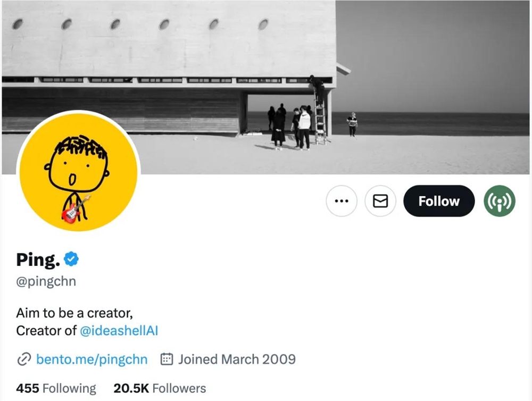Click the blue verified badge

71,260
